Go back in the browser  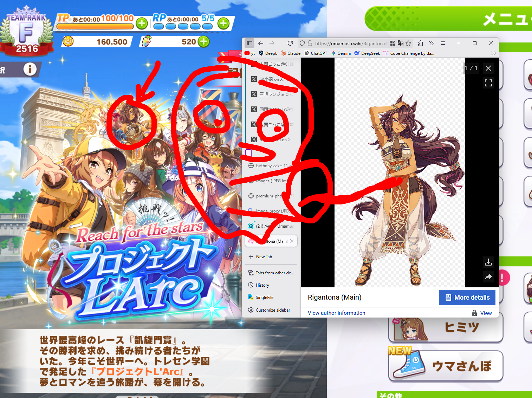pos(261,43)
